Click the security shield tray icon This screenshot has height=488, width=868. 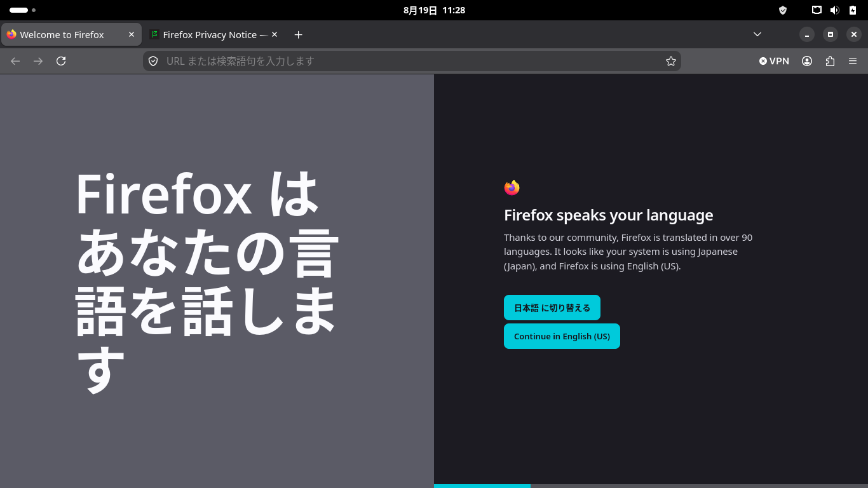pyautogui.click(x=783, y=10)
